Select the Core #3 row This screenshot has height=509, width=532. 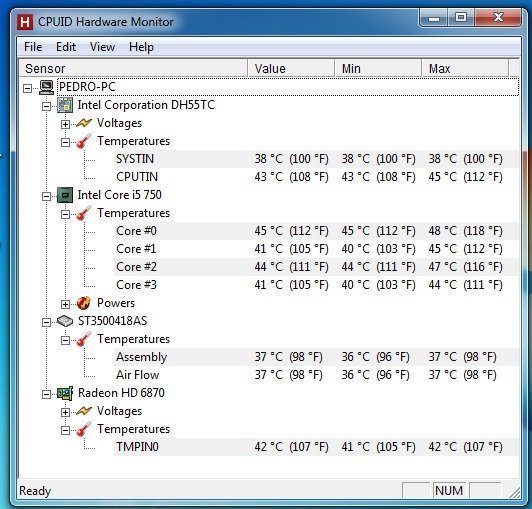[x=316, y=285]
